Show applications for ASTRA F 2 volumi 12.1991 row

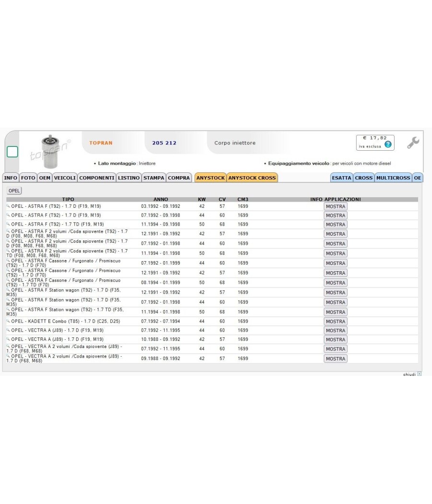(x=336, y=234)
